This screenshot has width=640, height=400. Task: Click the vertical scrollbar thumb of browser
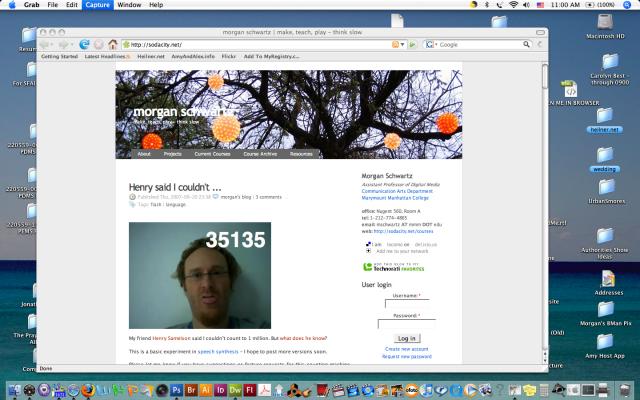545,76
